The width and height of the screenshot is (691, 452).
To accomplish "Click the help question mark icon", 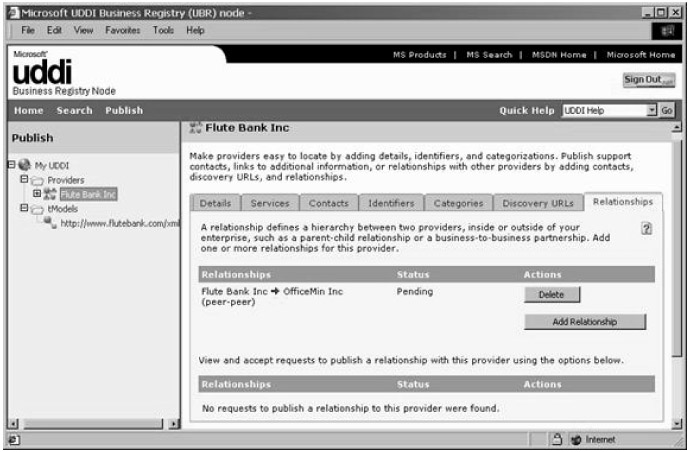I will click(x=647, y=229).
